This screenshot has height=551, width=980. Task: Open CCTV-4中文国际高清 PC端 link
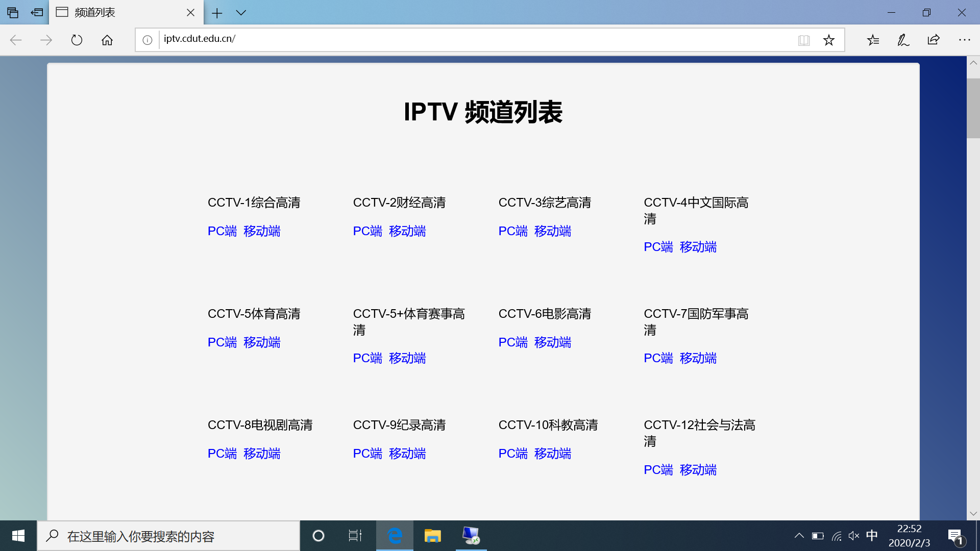pyautogui.click(x=658, y=247)
